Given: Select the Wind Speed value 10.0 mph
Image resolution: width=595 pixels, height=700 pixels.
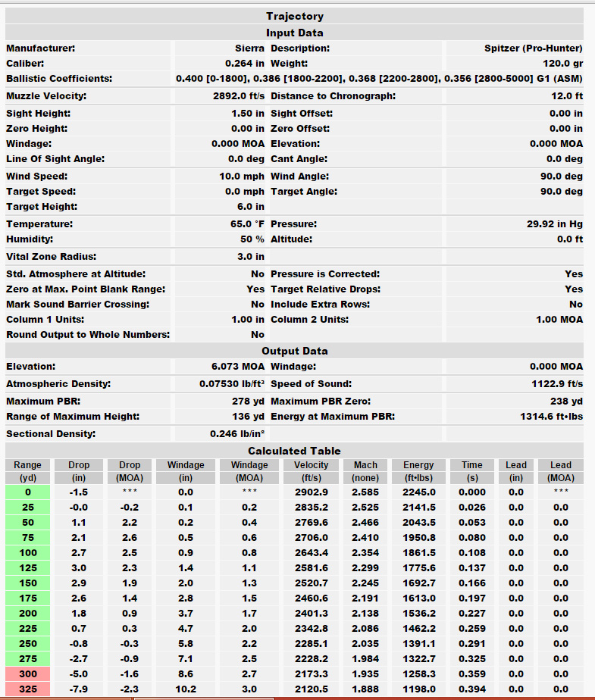Looking at the screenshot, I should pos(242,177).
